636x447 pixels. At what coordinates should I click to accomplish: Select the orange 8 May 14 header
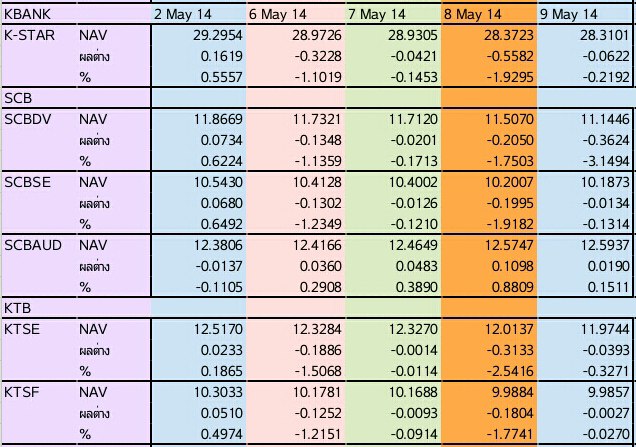click(473, 14)
